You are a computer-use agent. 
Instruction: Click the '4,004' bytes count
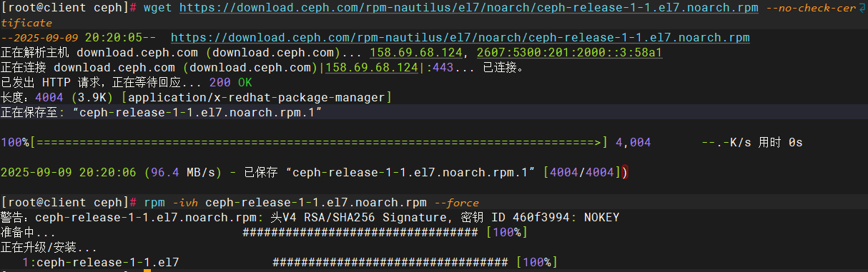(633, 143)
